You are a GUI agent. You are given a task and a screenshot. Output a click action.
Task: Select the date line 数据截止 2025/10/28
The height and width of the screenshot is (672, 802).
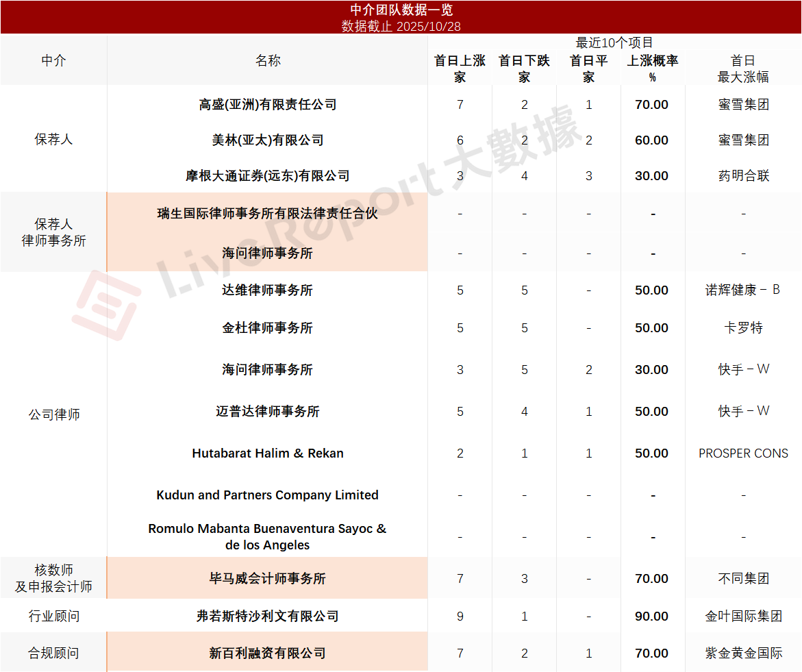pyautogui.click(x=401, y=26)
